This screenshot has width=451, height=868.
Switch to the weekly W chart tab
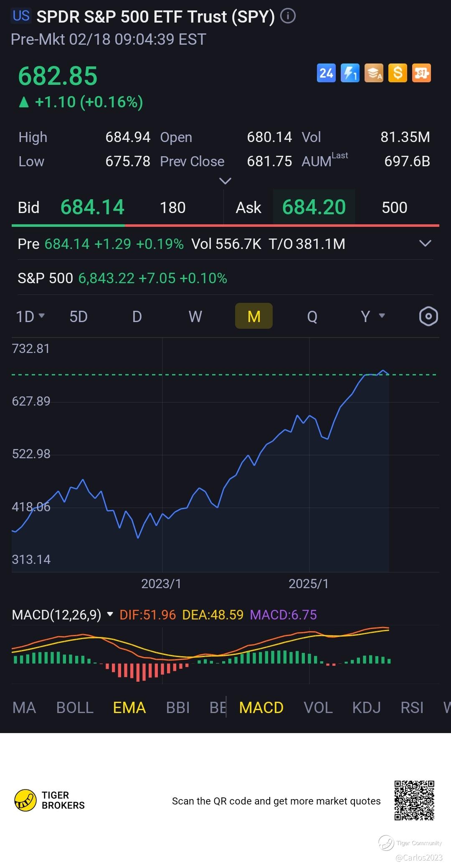pyautogui.click(x=195, y=316)
